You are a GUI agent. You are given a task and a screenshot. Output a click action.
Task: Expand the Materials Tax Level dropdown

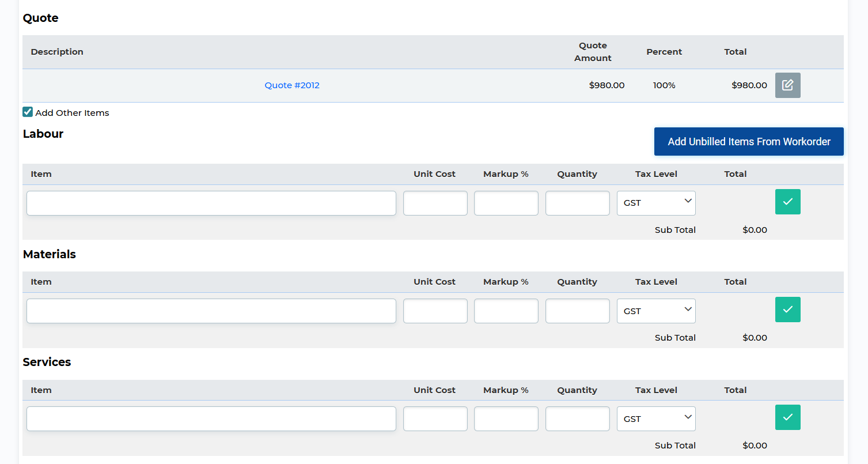(656, 311)
